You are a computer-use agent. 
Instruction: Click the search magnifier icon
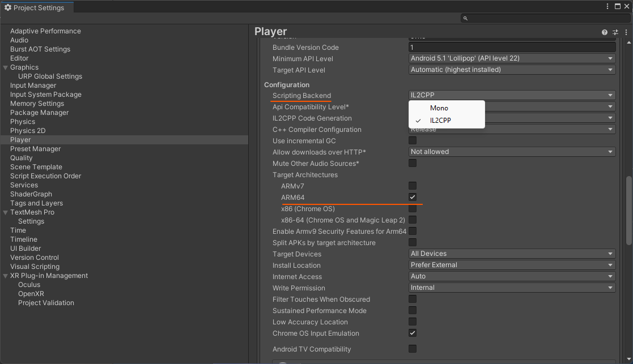point(465,18)
